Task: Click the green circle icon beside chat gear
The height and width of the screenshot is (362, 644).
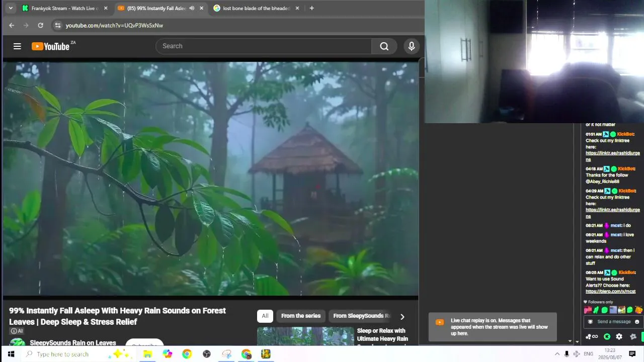Action: [x=607, y=337]
